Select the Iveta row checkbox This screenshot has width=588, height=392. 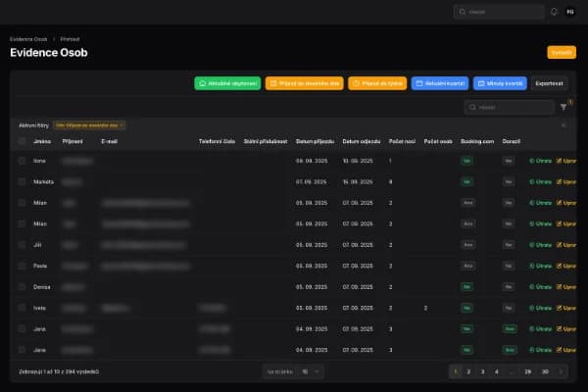click(x=22, y=308)
